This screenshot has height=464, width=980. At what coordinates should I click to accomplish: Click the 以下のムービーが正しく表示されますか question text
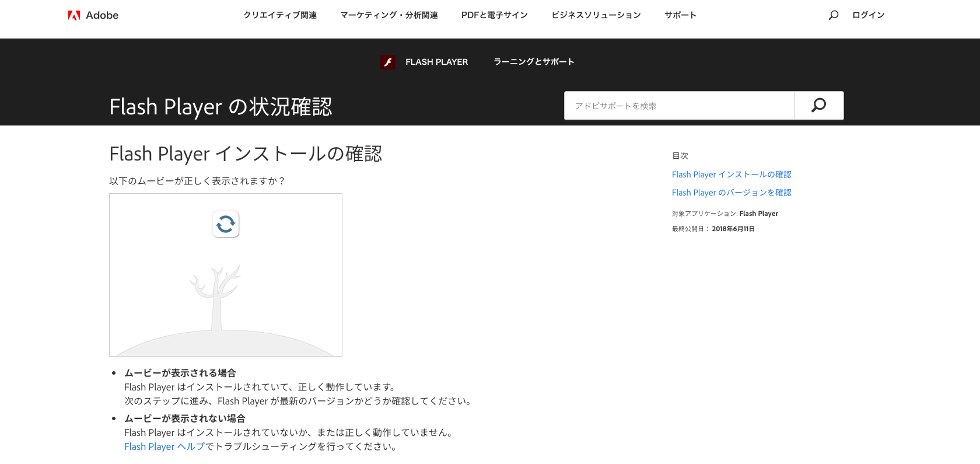click(x=198, y=181)
